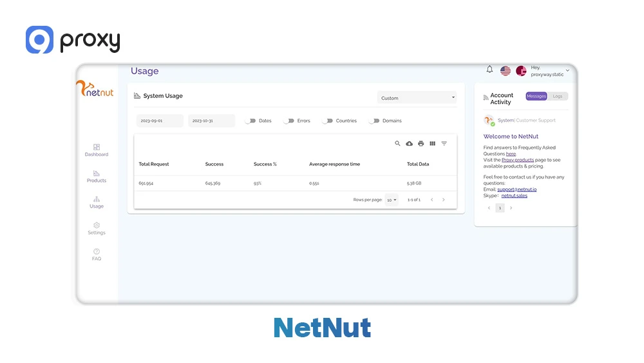Image resolution: width=644 pixels, height=363 pixels.
Task: Go to next messages page
Action: pos(511,208)
